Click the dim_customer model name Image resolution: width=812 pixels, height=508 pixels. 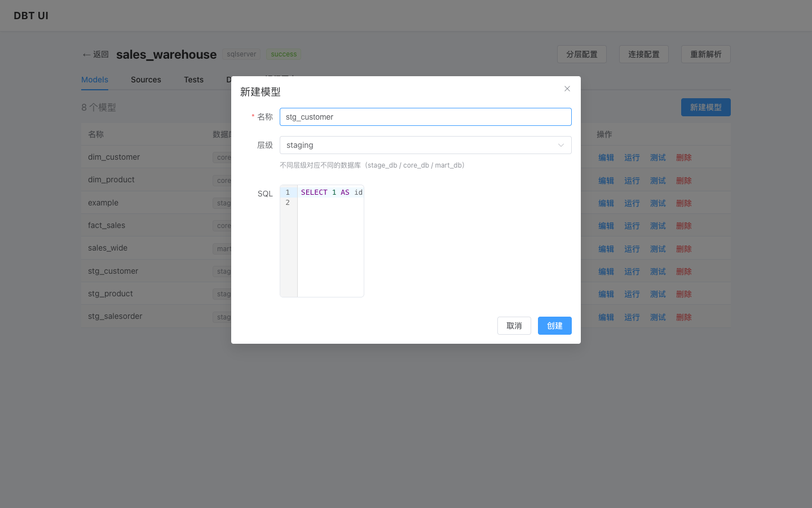pos(114,157)
